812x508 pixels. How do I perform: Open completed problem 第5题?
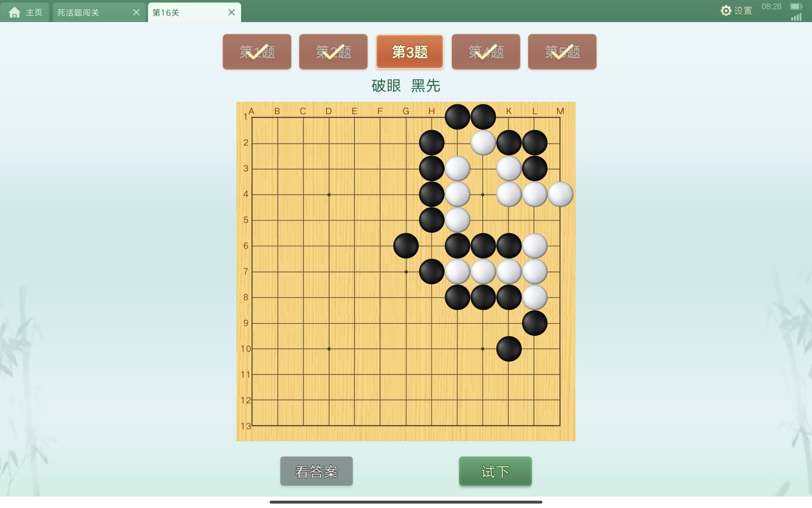[562, 52]
